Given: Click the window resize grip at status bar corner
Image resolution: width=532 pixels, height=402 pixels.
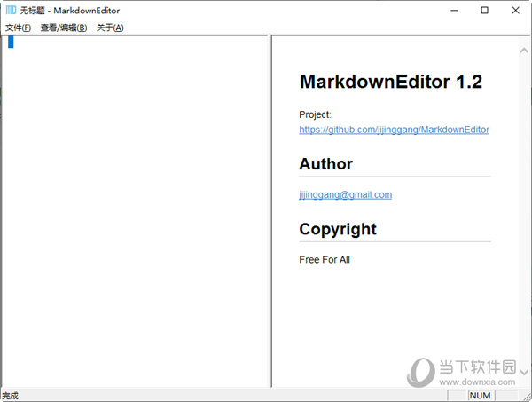Looking at the screenshot, I should pos(527,397).
